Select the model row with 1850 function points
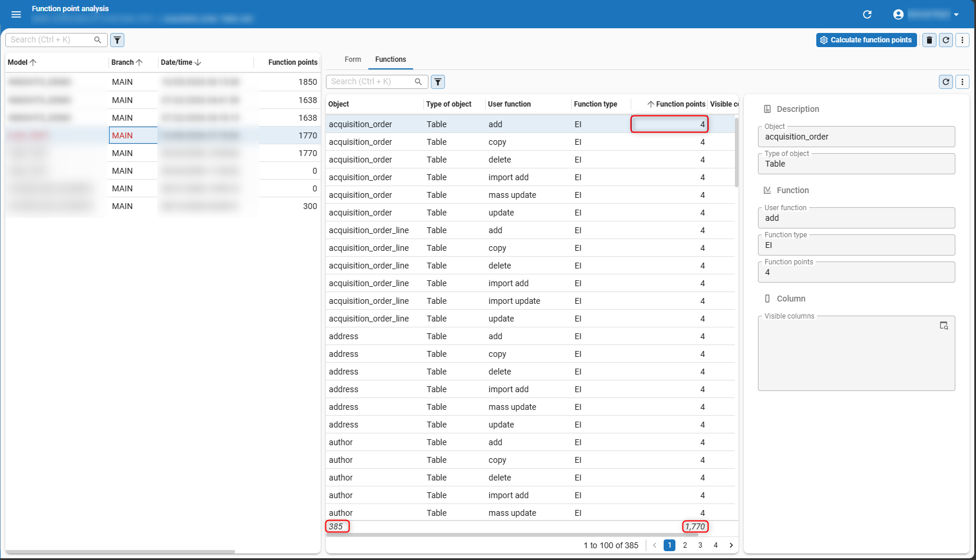The width and height of the screenshot is (976, 560). (163, 82)
